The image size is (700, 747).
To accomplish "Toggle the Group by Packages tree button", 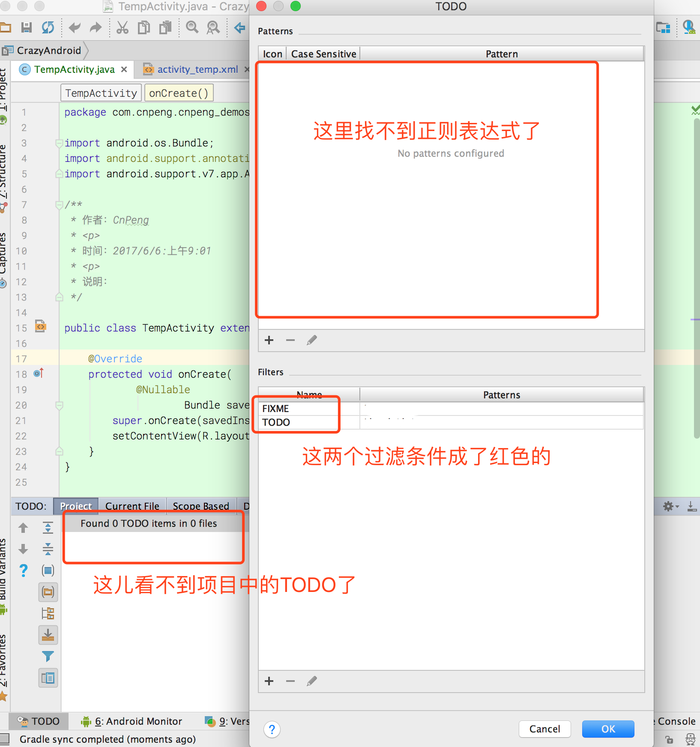I will [48, 613].
